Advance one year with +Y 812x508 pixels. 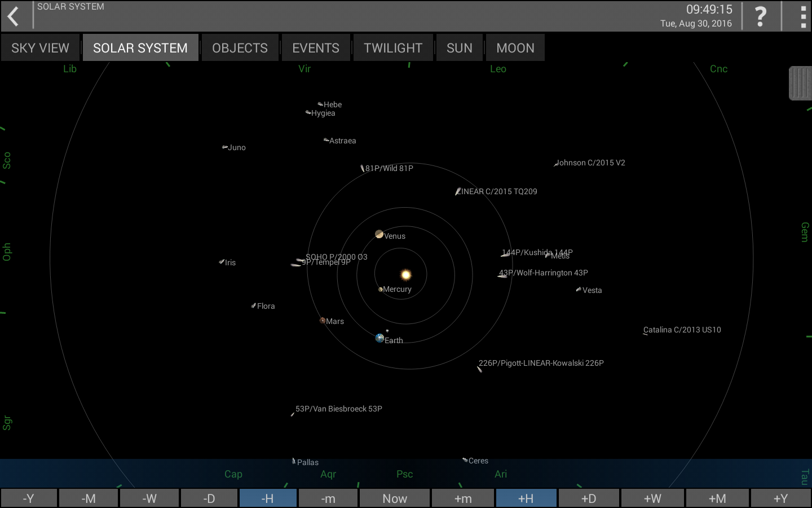pos(781,498)
